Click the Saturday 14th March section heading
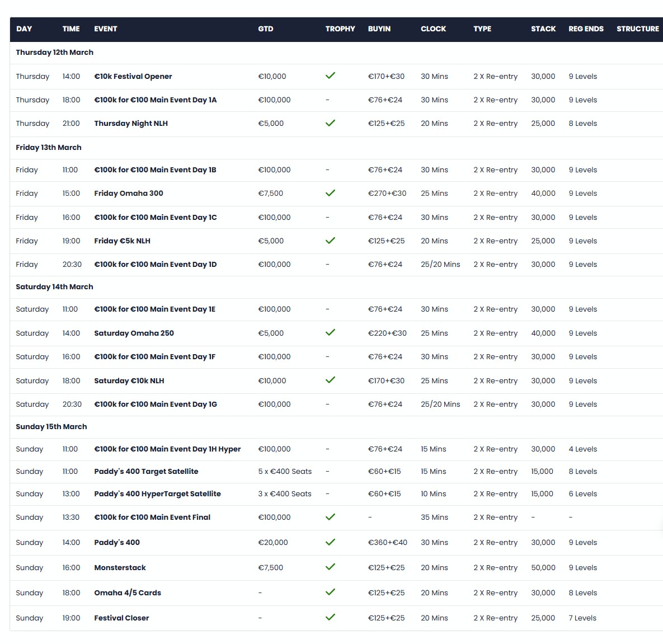 point(54,287)
